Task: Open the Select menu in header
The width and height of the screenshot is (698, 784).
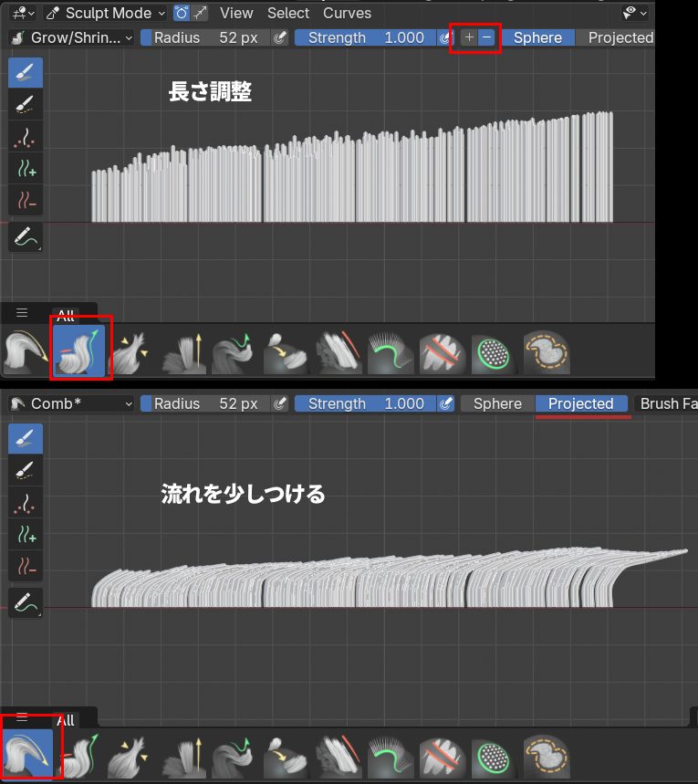Action: click(x=288, y=13)
